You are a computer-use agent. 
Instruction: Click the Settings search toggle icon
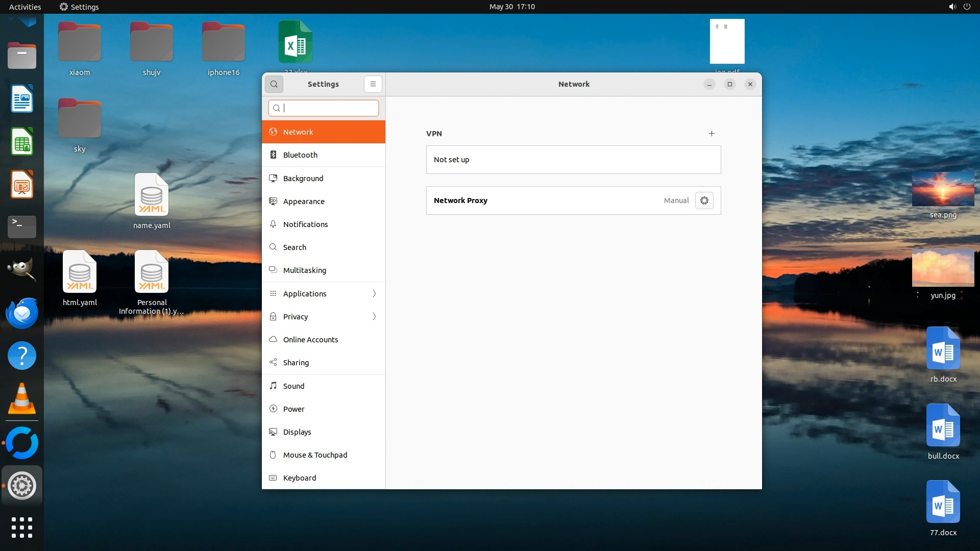click(x=274, y=84)
